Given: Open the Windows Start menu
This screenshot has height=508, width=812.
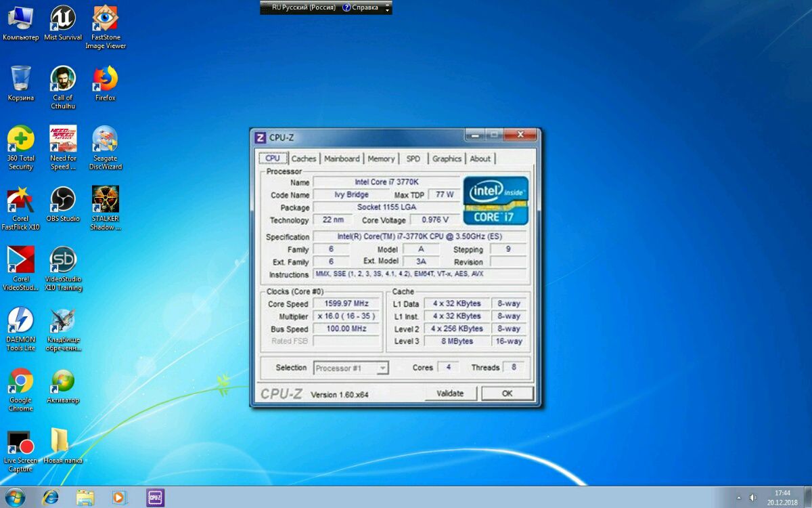Looking at the screenshot, I should 14,497.
